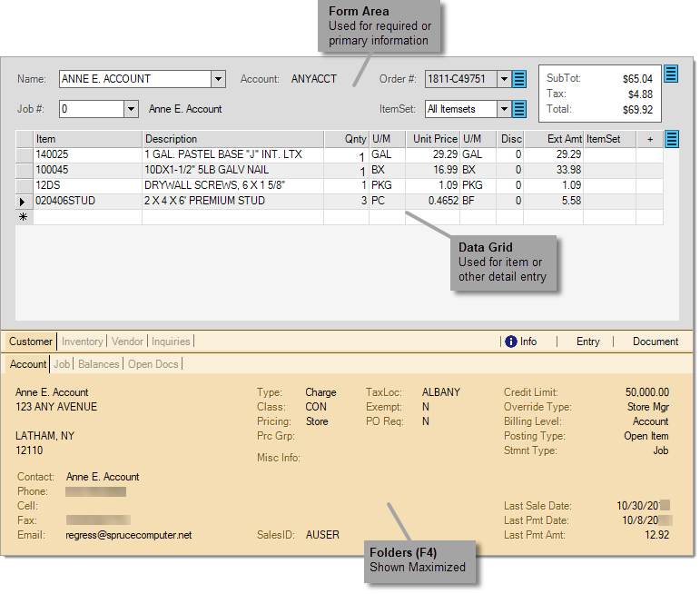Click the Qnty column header
Viewport: 700px width, 594px height.
[x=347, y=139]
